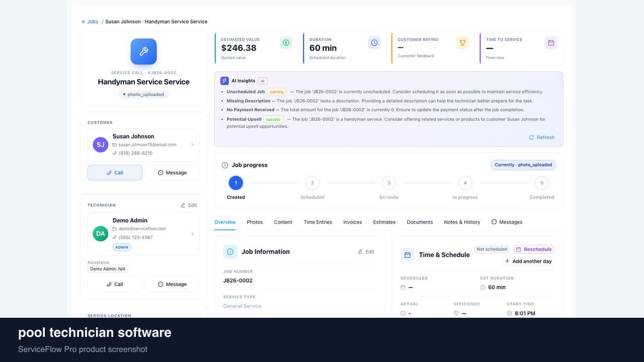
Task: Edit the Job Information section
Action: 366,252
